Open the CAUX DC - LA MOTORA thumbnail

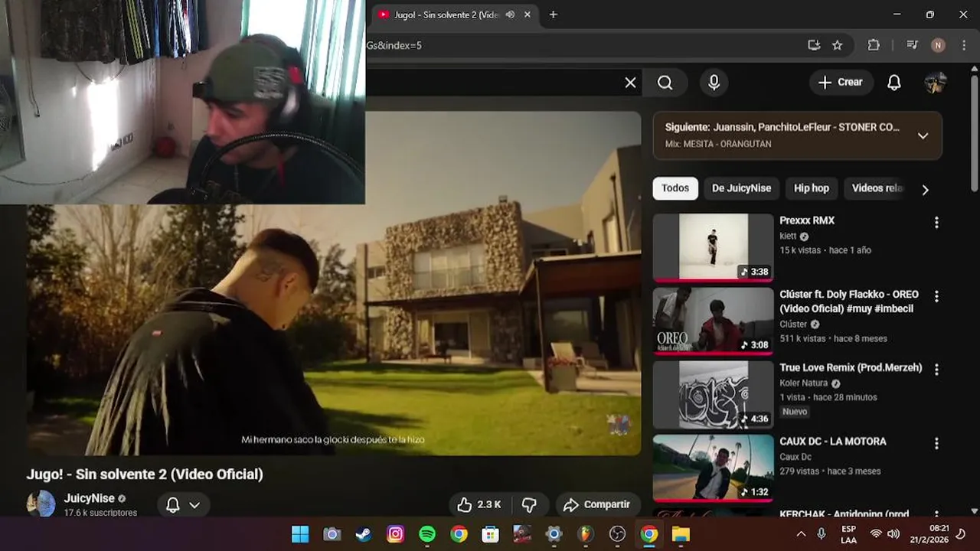[x=714, y=468]
